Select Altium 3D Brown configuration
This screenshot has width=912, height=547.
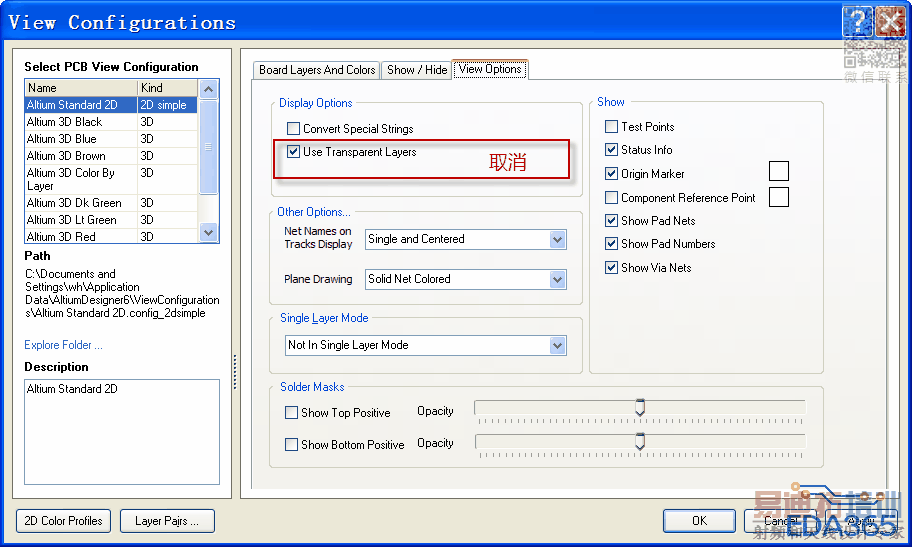111,155
